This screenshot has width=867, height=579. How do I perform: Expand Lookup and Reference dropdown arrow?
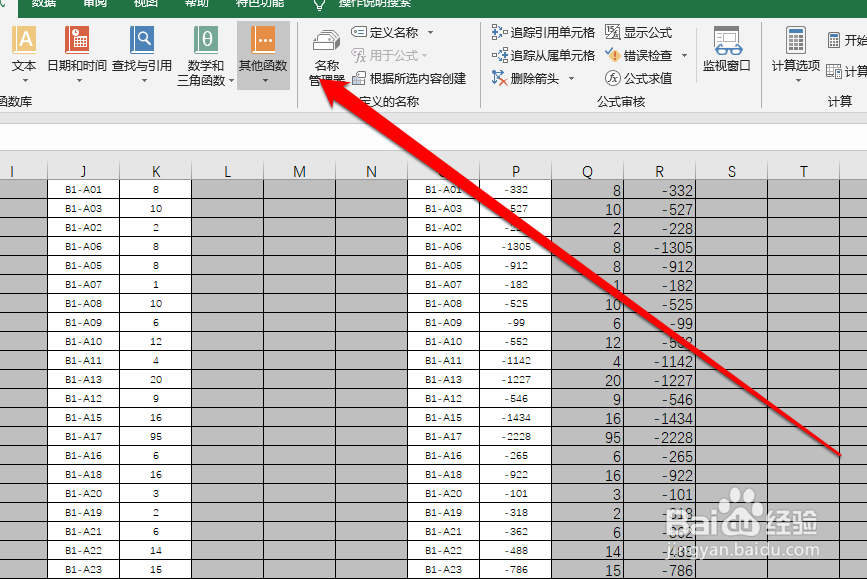[x=144, y=81]
